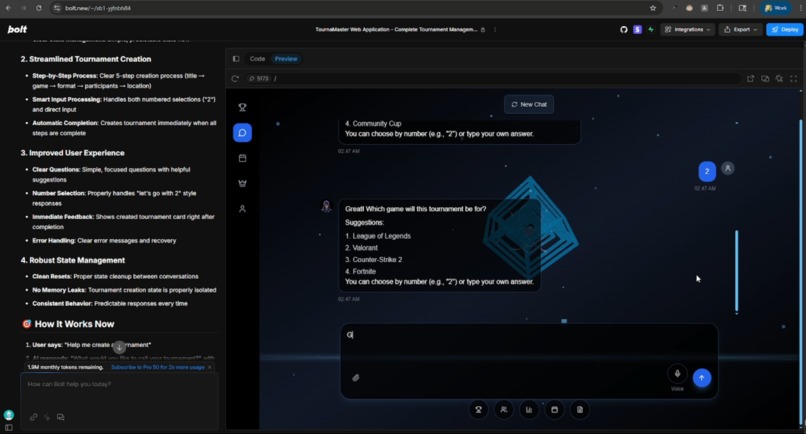The height and width of the screenshot is (434, 806).
Task: Toggle the workbench sidebar panel icon
Action: click(236, 59)
